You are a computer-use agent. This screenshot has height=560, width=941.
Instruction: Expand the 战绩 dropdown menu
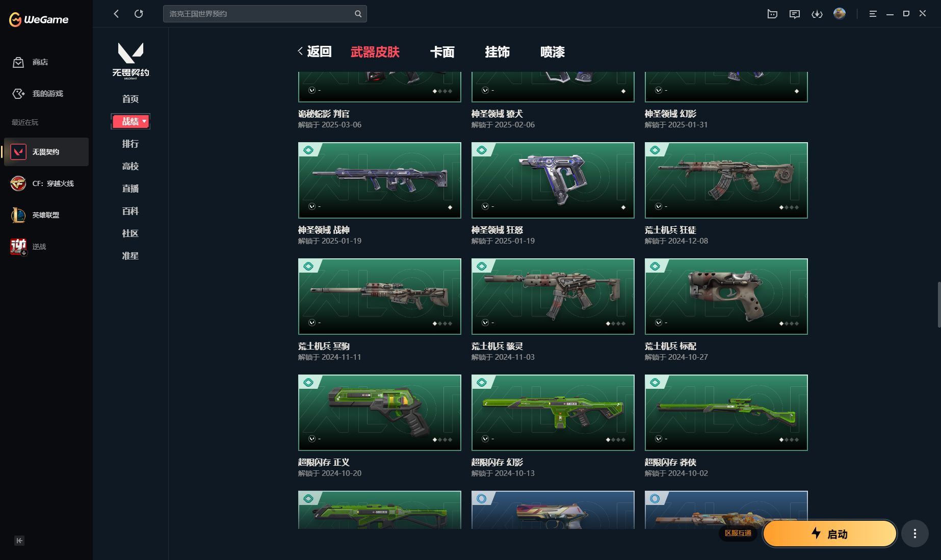click(130, 121)
